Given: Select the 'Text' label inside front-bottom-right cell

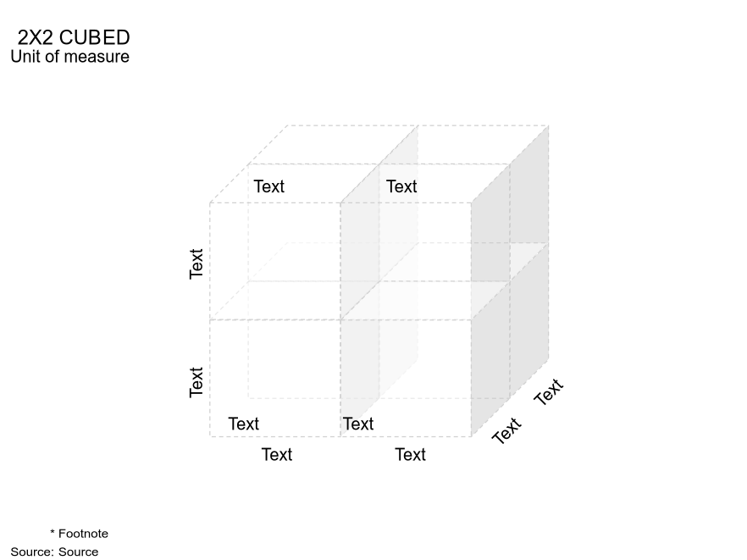Looking at the screenshot, I should point(358,424).
